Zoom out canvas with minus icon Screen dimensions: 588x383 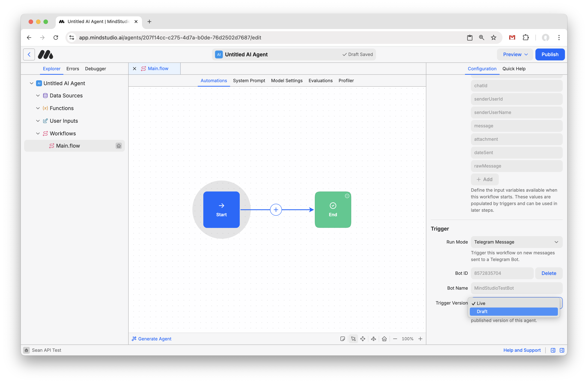(395, 339)
